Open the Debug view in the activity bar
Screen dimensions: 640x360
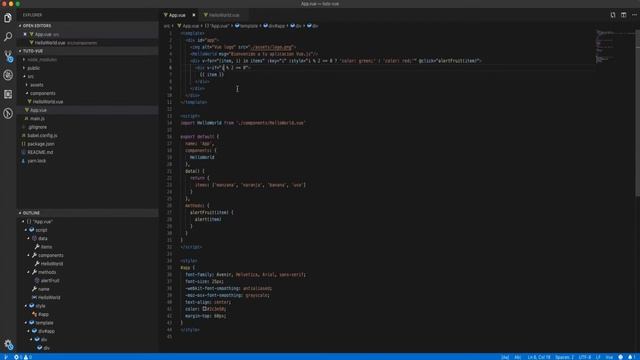8,75
